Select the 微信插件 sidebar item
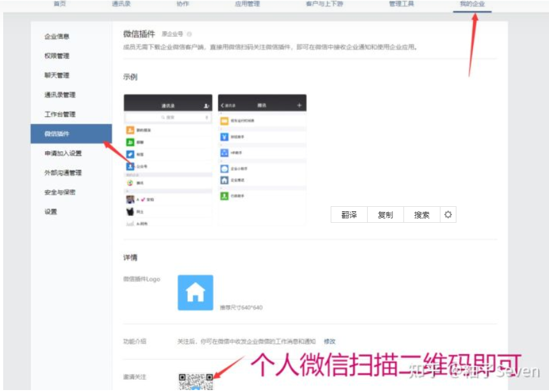The width and height of the screenshot is (549, 392). tap(71, 133)
